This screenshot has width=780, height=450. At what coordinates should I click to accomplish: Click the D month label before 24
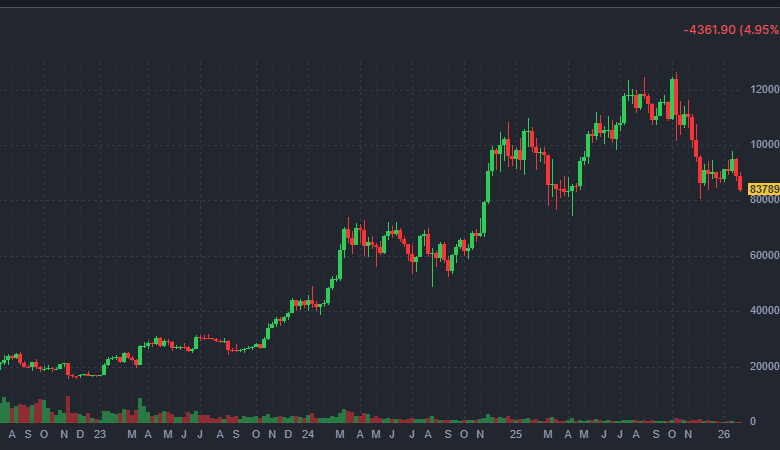288,435
